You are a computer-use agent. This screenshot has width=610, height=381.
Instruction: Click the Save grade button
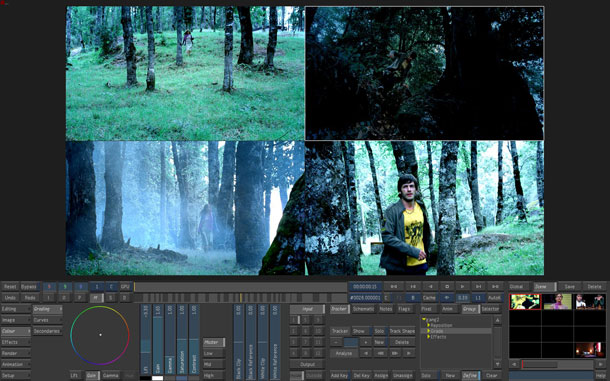click(x=570, y=287)
